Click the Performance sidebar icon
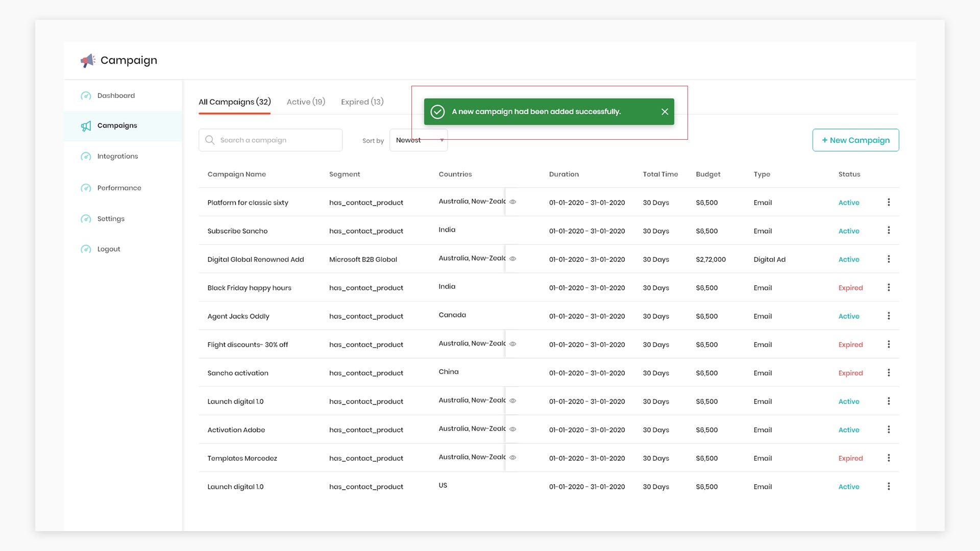Screen dimensions: 980x551 pos(86,188)
